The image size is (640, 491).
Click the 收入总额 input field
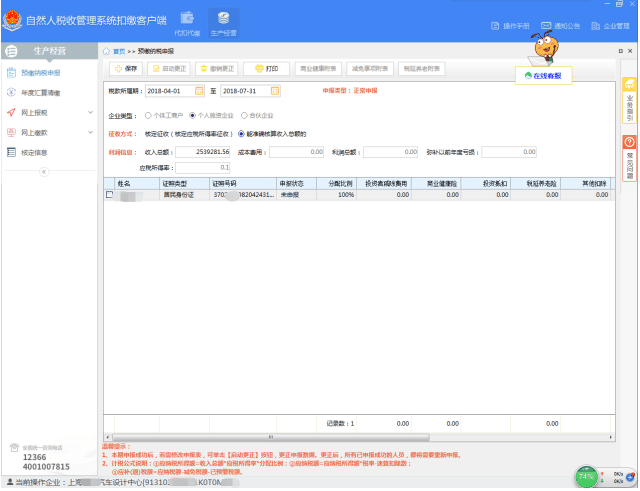click(203, 152)
